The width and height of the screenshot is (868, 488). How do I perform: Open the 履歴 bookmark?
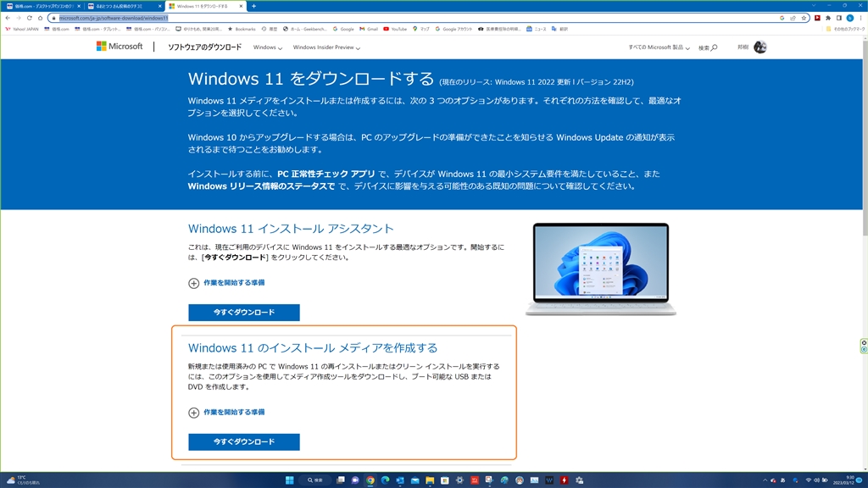point(269,29)
